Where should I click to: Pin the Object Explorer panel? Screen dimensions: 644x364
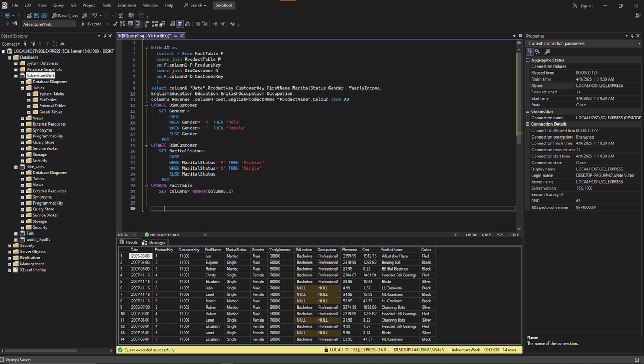click(104, 36)
